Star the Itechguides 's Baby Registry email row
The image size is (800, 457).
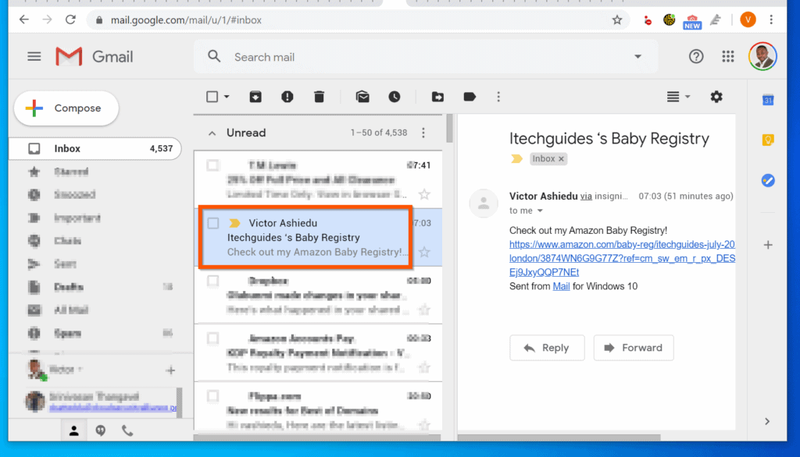[x=424, y=251]
